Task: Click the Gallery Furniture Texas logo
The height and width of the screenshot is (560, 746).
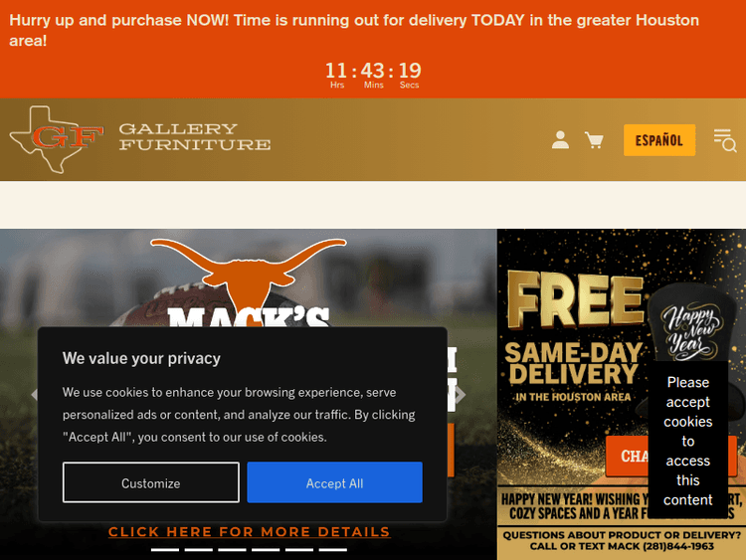Action: 57,139
